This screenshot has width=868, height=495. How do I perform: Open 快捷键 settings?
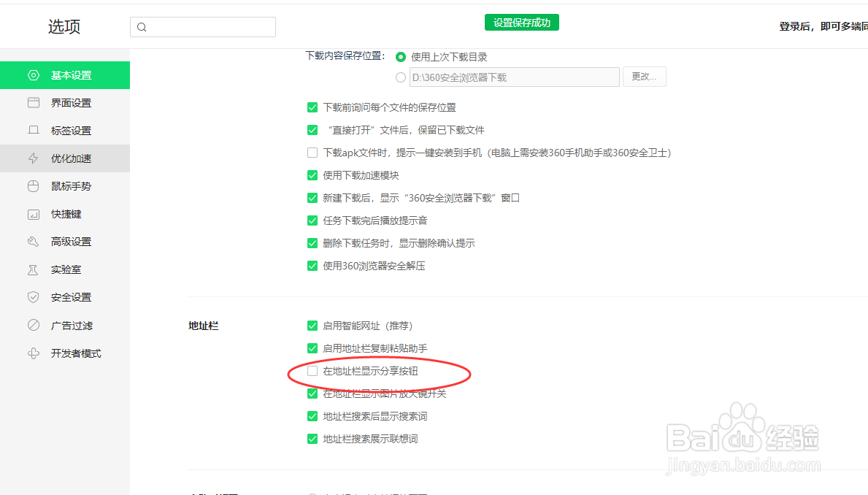pyautogui.click(x=65, y=214)
